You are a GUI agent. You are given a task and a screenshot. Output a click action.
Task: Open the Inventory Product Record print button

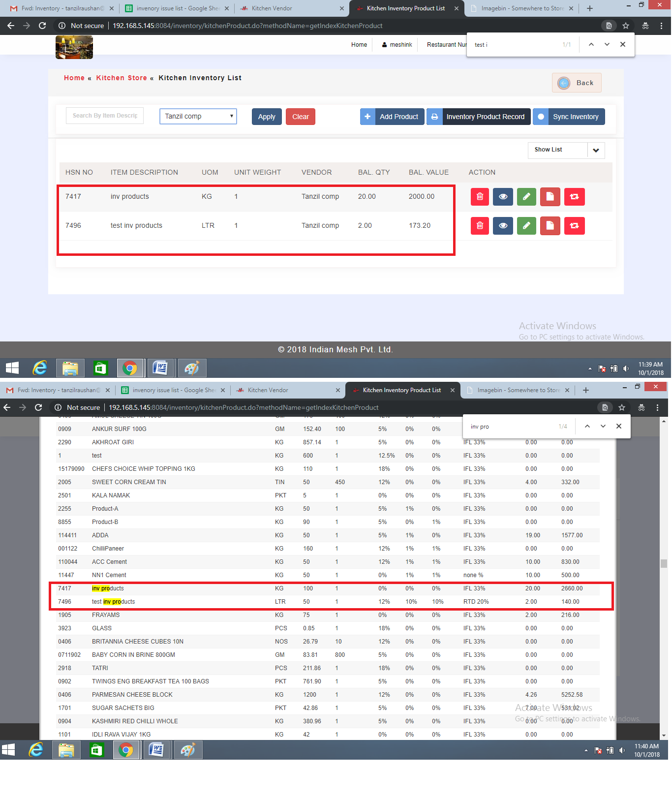[478, 117]
